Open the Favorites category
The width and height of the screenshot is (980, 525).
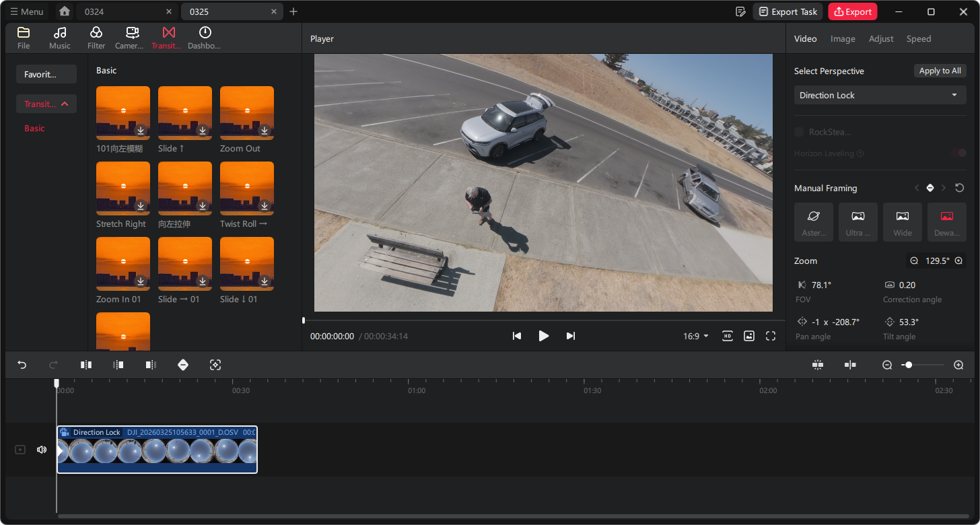pyautogui.click(x=46, y=74)
